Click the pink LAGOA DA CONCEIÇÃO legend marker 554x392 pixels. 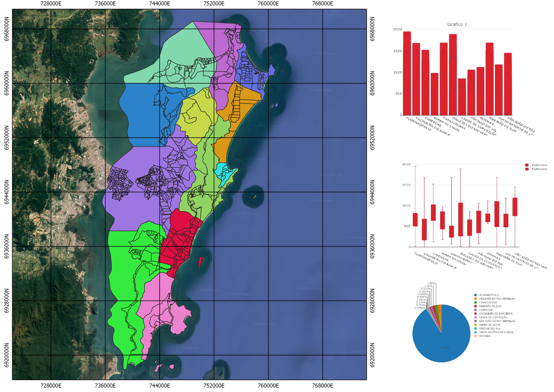[475, 317]
